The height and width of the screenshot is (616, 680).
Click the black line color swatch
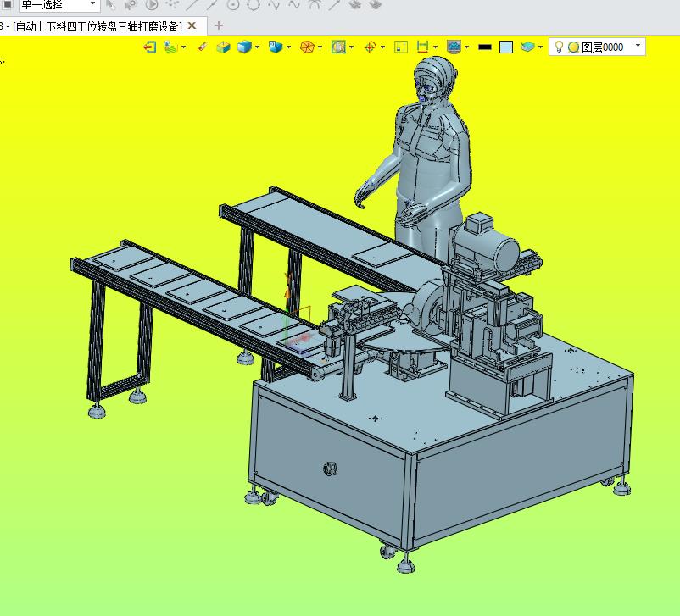click(x=485, y=47)
